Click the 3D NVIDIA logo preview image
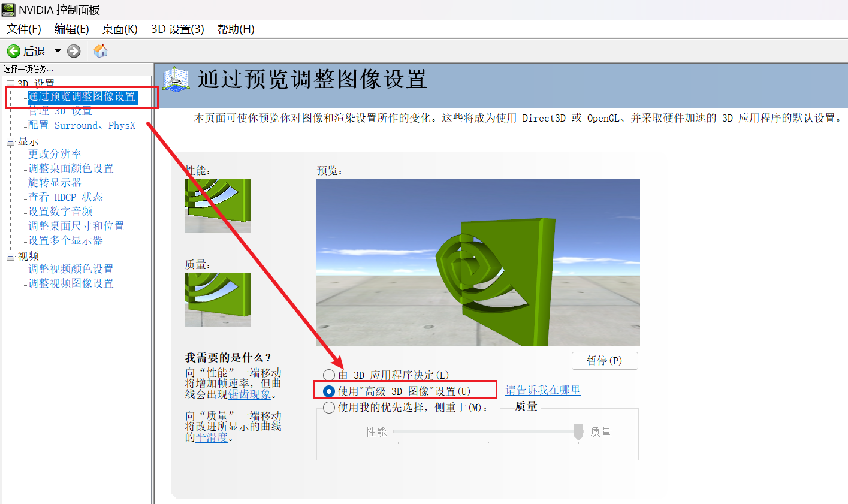 pos(478,262)
